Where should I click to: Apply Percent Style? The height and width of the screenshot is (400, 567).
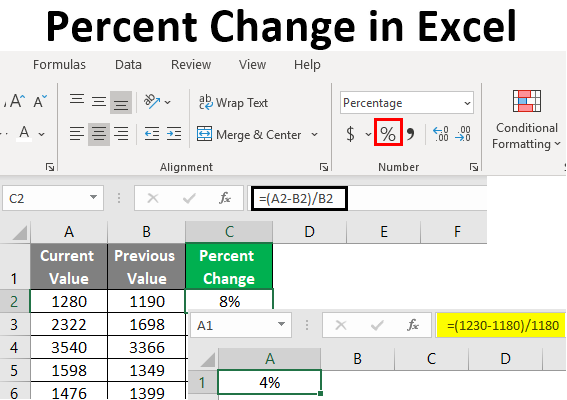388,133
